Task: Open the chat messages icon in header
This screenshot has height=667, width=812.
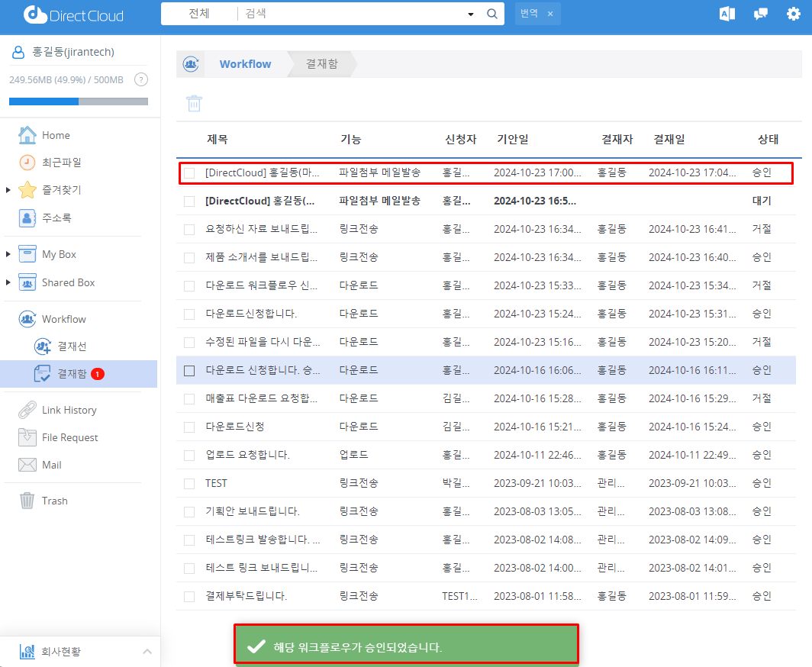Action: pos(760,14)
